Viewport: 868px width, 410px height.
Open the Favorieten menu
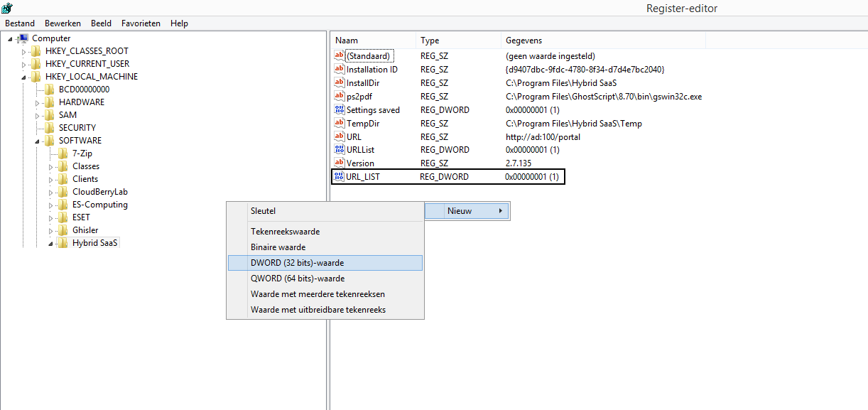[141, 23]
